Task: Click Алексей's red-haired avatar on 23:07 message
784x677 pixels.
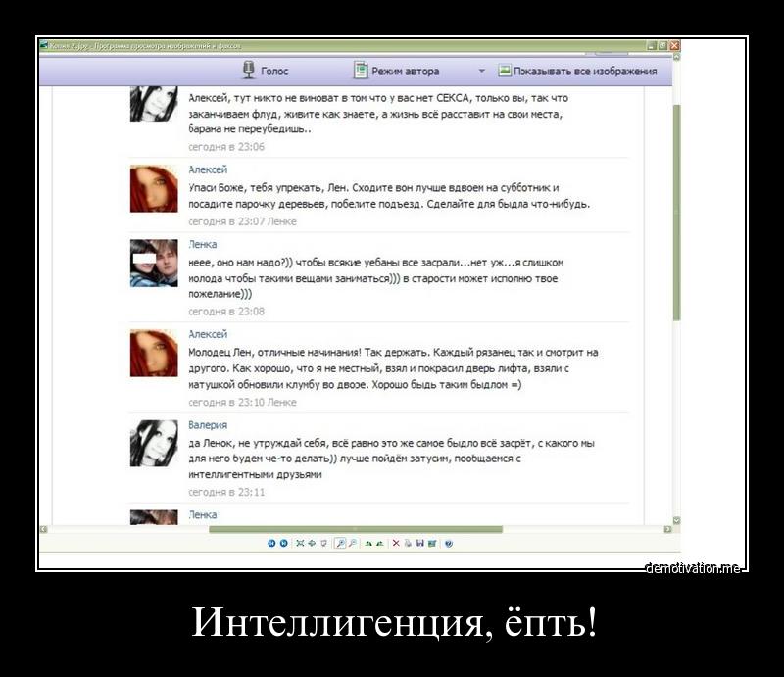Action: [x=154, y=188]
